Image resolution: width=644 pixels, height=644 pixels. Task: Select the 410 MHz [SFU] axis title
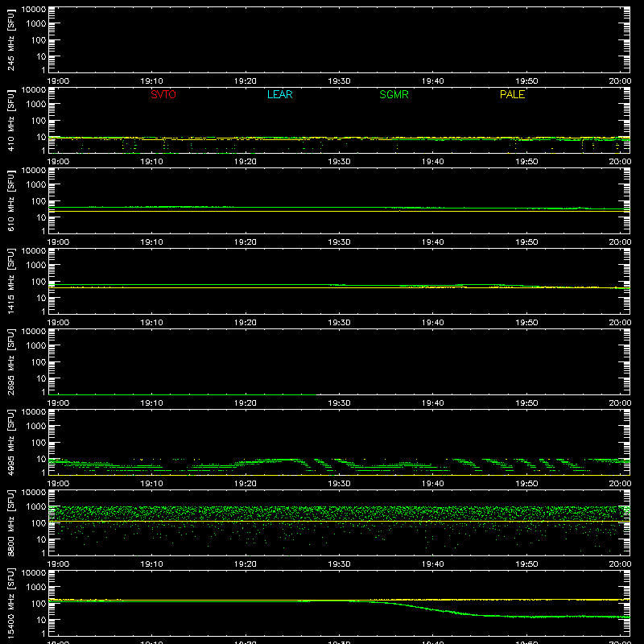[x=11, y=120]
